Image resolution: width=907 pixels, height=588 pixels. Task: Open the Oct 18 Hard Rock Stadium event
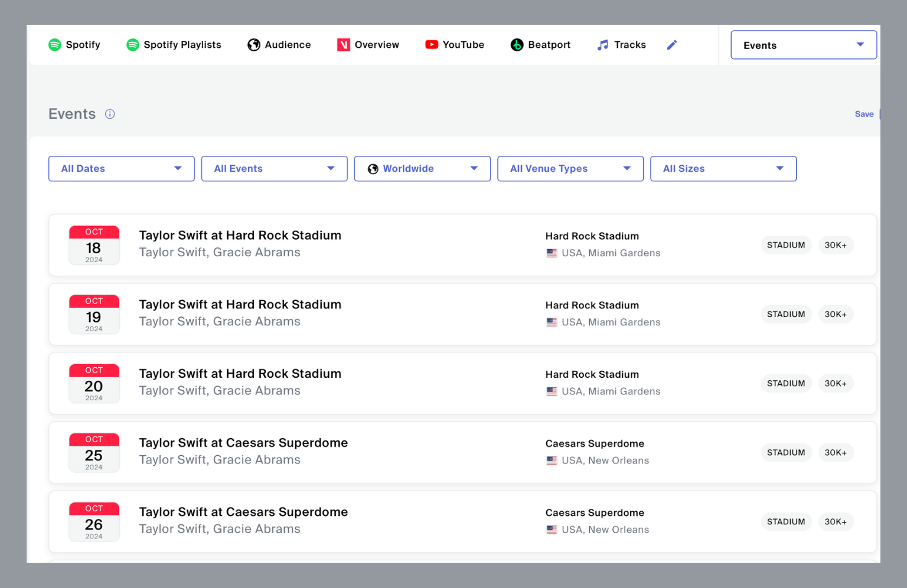pyautogui.click(x=240, y=236)
